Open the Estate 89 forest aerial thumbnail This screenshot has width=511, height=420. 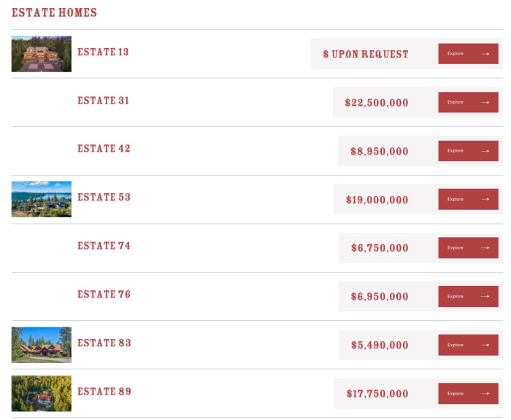pos(42,393)
